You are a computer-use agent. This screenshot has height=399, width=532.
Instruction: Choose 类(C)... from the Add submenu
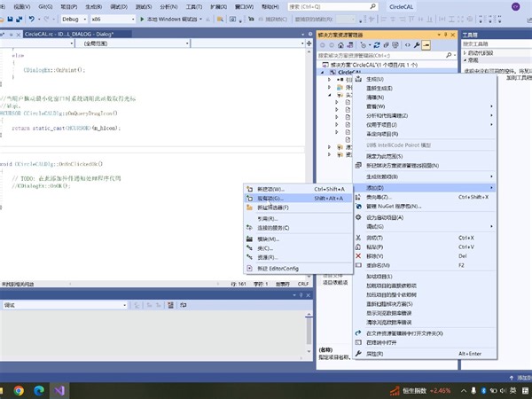pyautogui.click(x=297, y=248)
